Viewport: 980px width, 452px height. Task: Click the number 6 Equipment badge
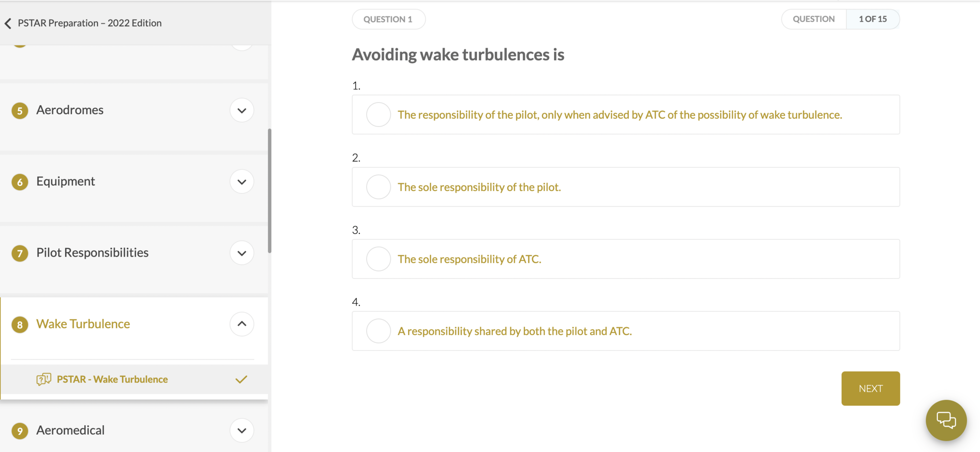pos(20,182)
